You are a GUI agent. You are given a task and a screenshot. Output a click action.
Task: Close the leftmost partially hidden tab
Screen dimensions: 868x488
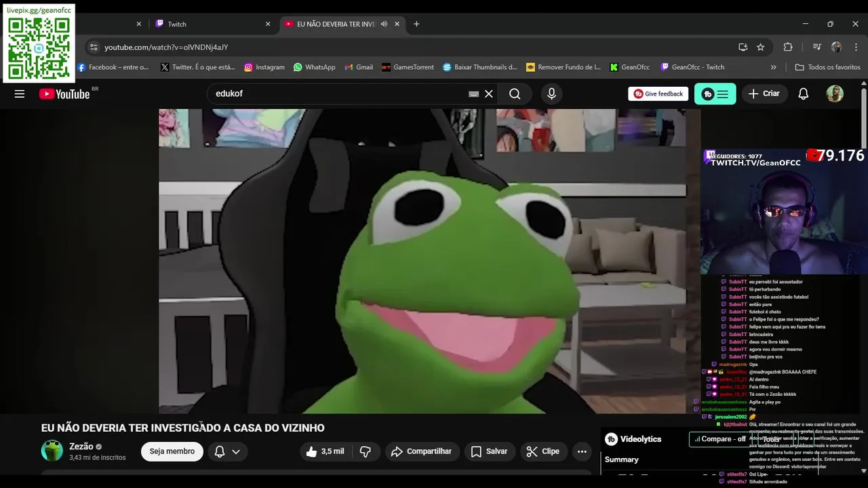(x=139, y=24)
